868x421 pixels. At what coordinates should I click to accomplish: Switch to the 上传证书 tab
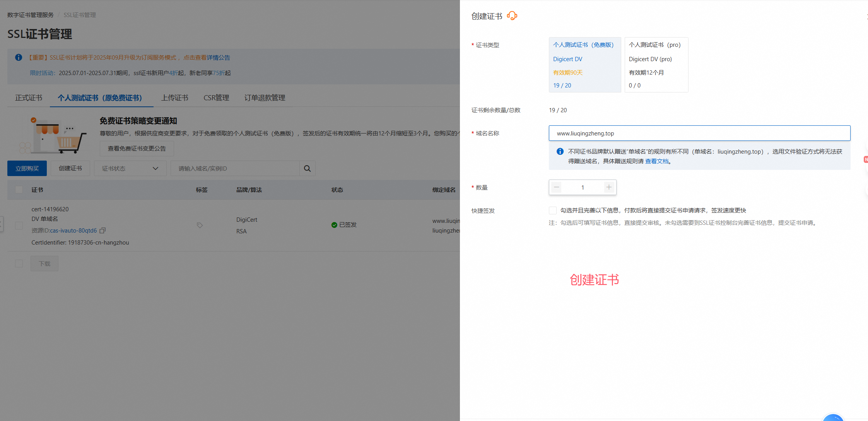tap(174, 98)
